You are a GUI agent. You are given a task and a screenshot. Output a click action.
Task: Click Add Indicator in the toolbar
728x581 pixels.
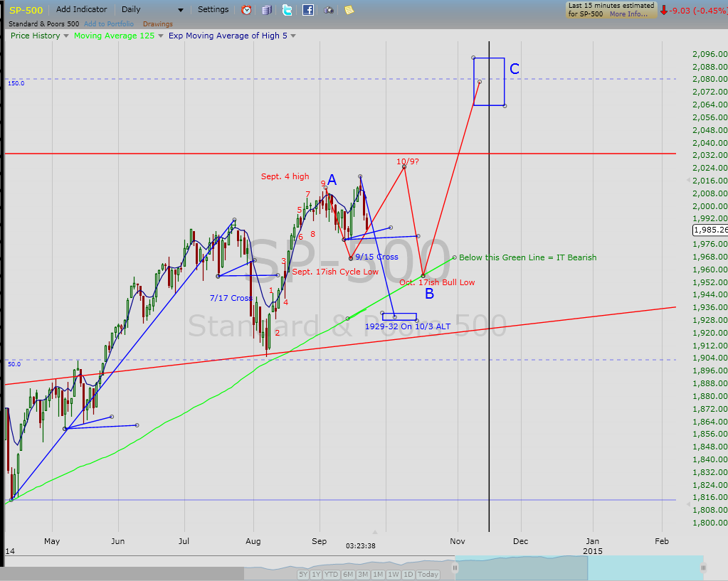81,9
